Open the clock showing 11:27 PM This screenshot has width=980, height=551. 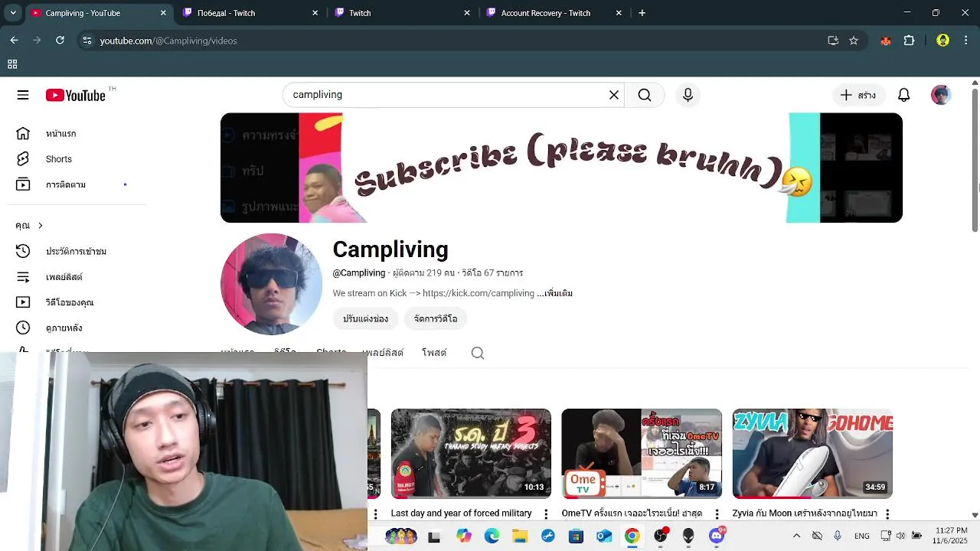(951, 536)
